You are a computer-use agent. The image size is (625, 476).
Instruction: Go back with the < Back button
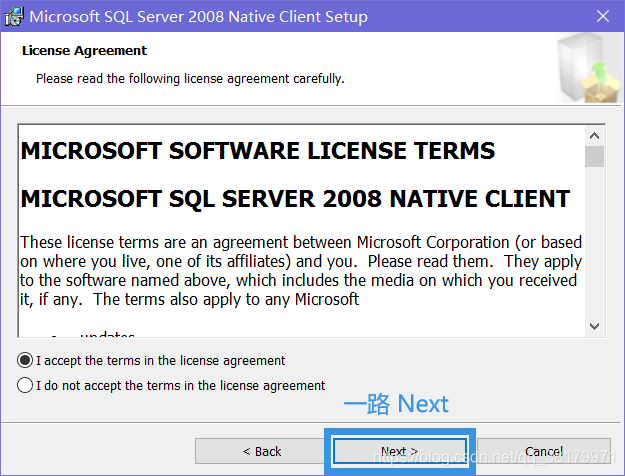point(261,451)
